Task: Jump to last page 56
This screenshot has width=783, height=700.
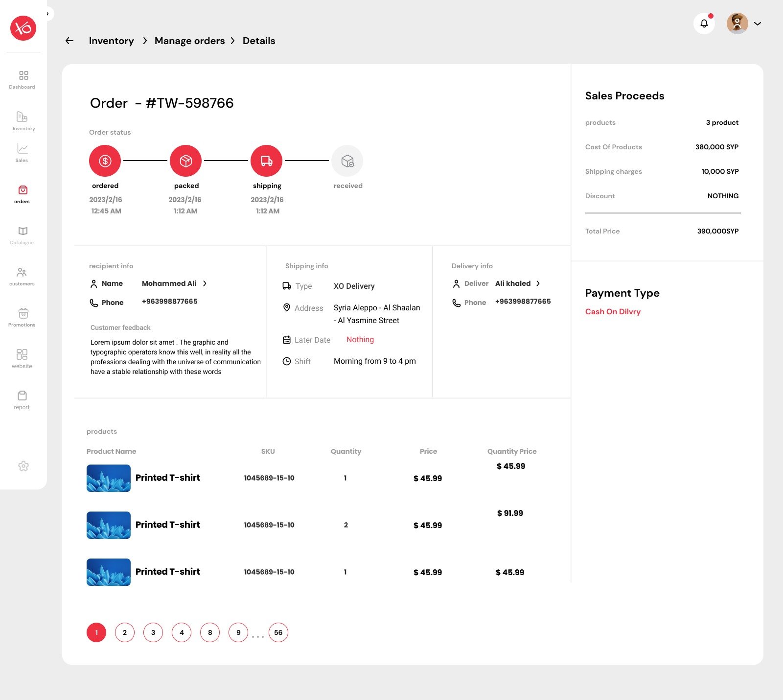Action: [278, 632]
